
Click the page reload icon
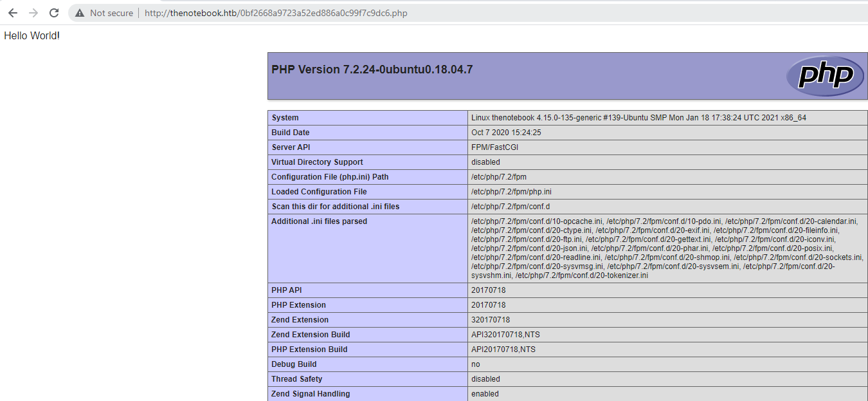click(x=53, y=12)
